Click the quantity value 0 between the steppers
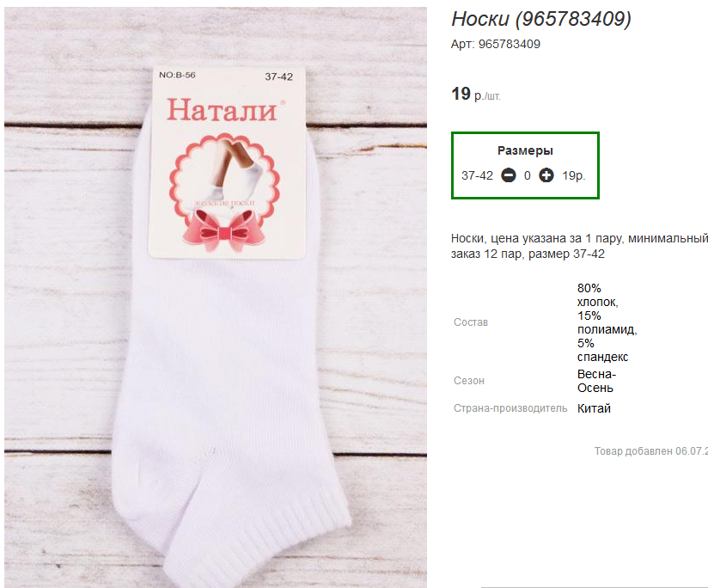The width and height of the screenshot is (708, 588). [528, 175]
